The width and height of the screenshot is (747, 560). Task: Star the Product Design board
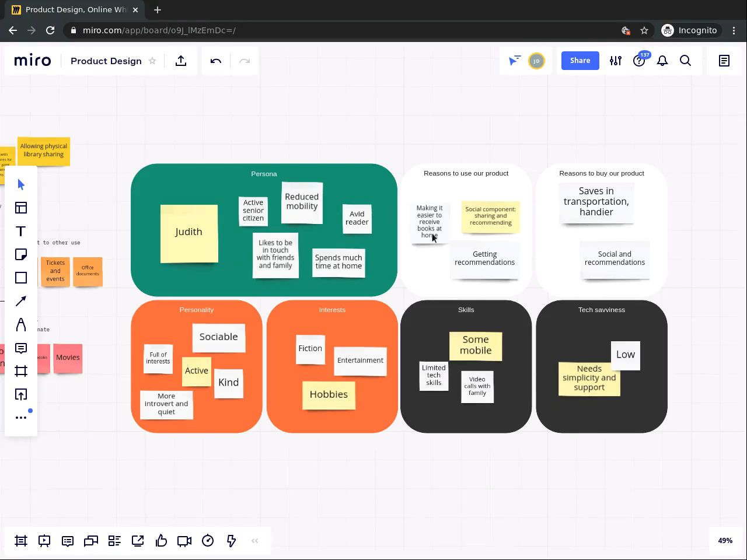coord(152,61)
